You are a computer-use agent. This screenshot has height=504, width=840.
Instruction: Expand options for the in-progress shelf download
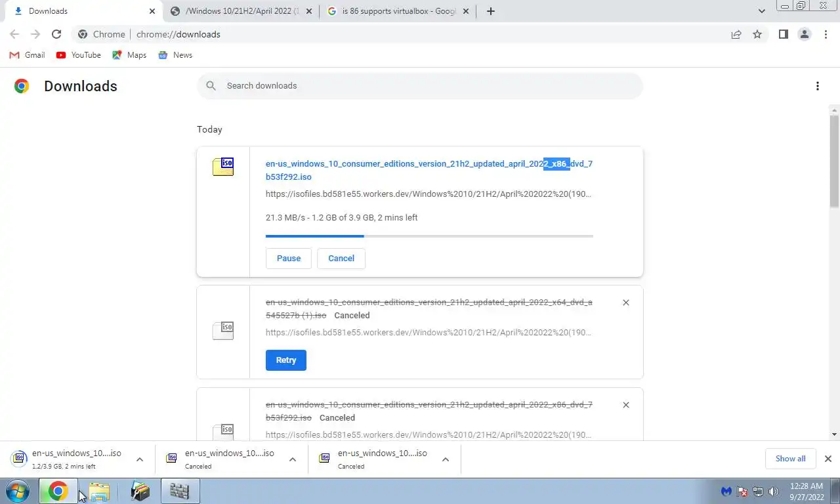[x=140, y=459]
